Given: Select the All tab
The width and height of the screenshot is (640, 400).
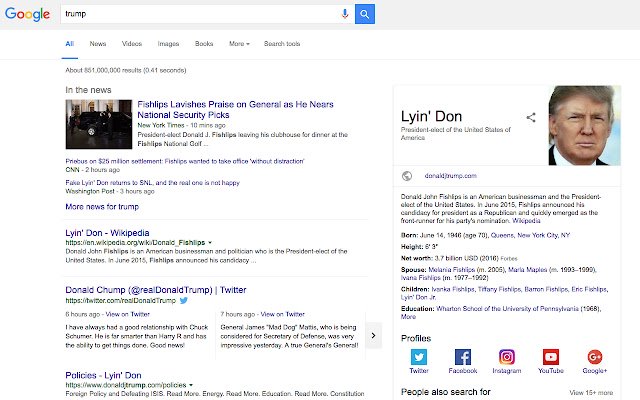Looking at the screenshot, I should click(x=70, y=44).
